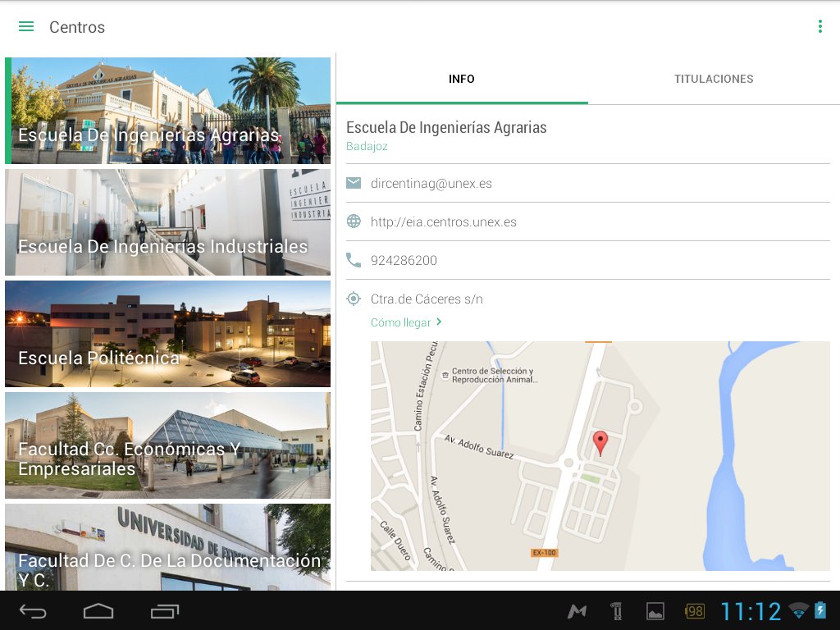840x630 pixels.
Task: Tap the phone handset icon
Action: 354,260
